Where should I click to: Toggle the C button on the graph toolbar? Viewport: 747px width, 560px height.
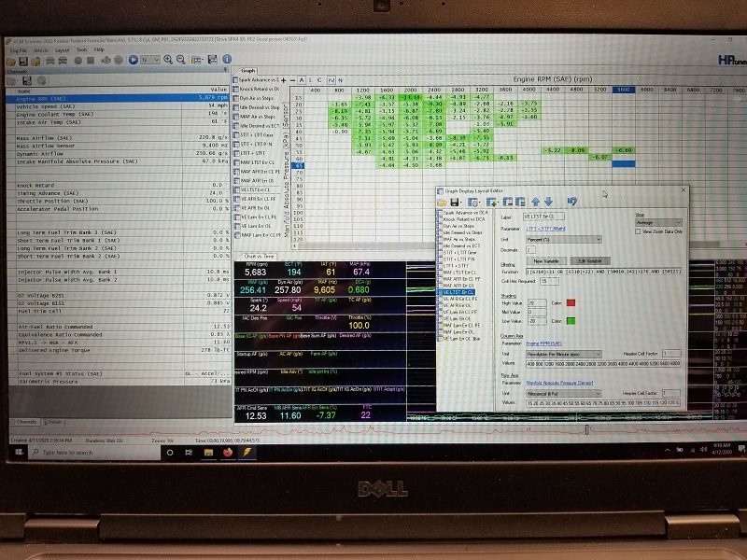(x=319, y=80)
